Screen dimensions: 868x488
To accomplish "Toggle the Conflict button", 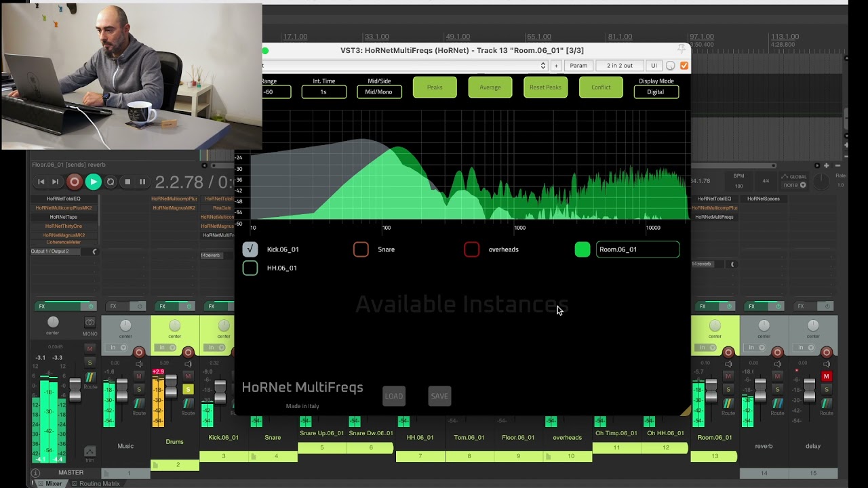I will 601,87.
